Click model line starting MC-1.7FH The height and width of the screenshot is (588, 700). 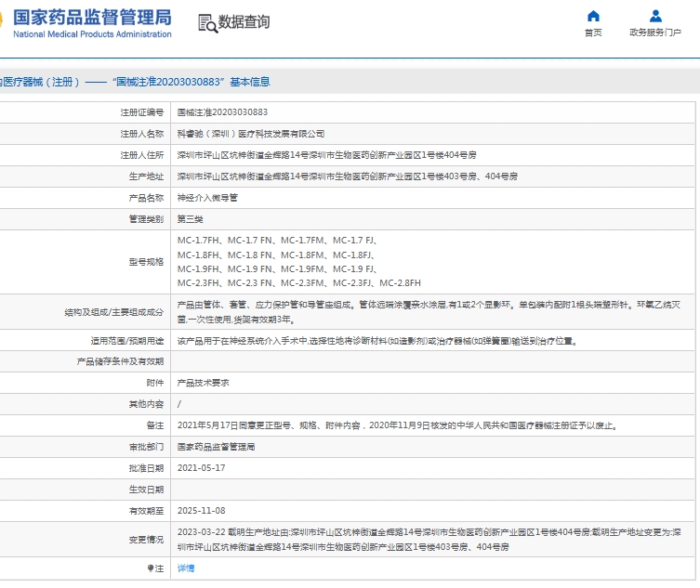[x=277, y=241]
